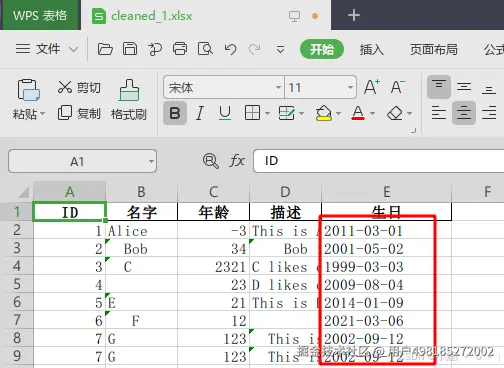Click the eraser clear formatting icon
Screen dimensions: 504x368
(395, 113)
